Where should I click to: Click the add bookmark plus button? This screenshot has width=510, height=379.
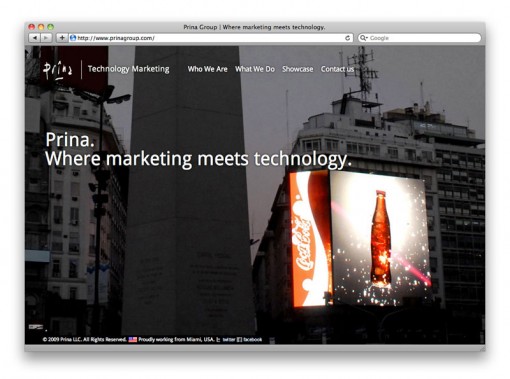tap(62, 38)
